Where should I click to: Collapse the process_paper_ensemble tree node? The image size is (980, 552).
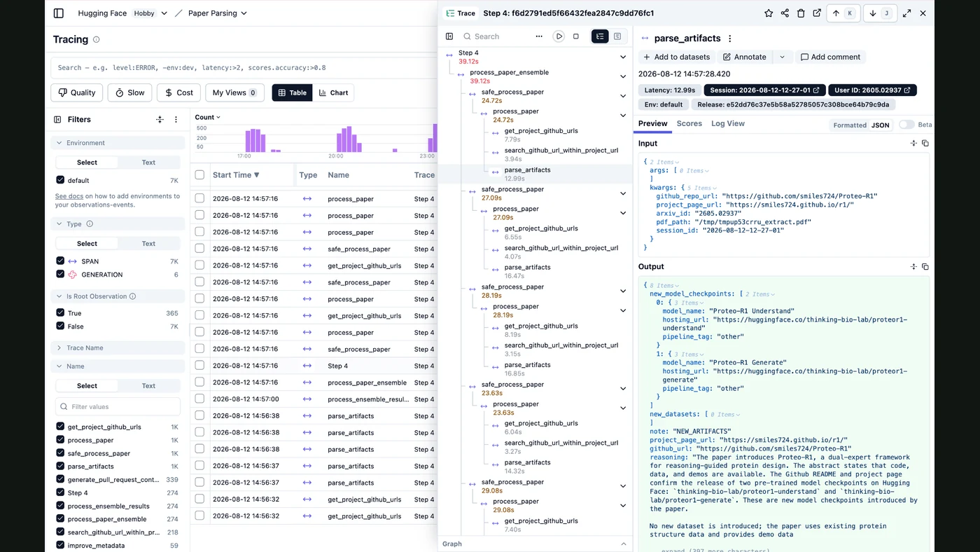[623, 76]
